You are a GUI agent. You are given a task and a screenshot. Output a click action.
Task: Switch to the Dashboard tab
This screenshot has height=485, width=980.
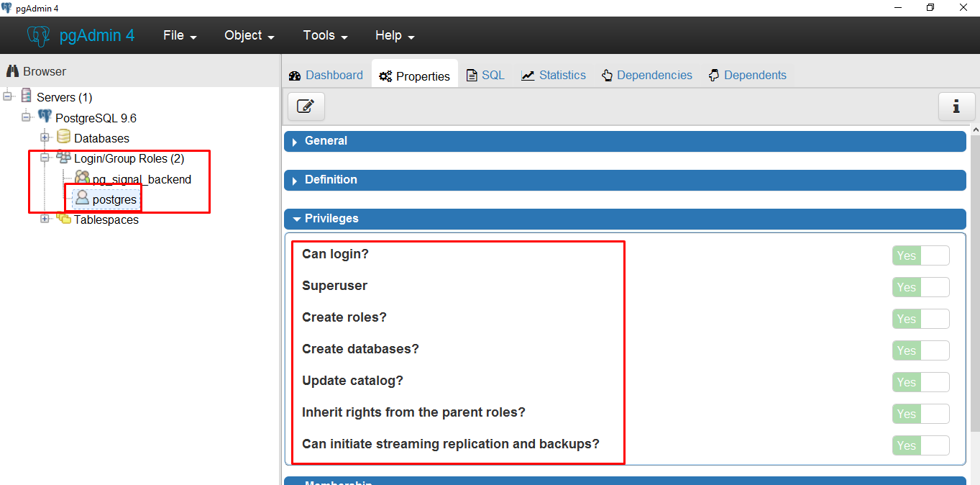click(x=326, y=75)
